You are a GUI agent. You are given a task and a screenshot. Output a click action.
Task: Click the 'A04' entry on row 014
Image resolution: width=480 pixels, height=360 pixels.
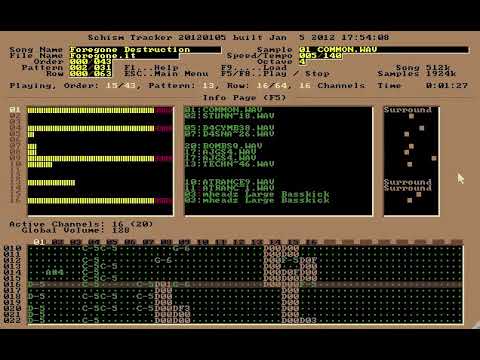coord(55,272)
